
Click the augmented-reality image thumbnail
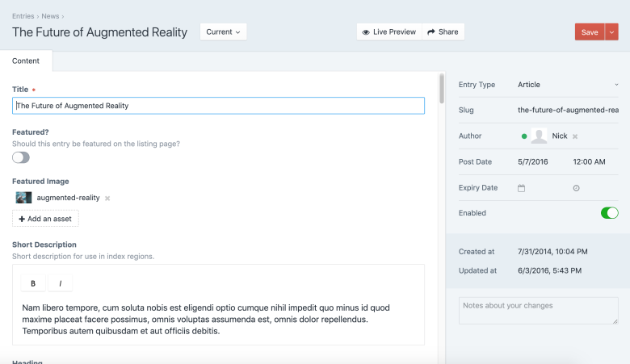23,198
